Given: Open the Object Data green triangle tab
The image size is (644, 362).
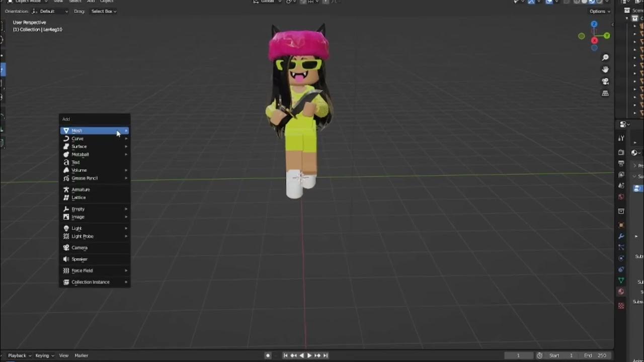Looking at the screenshot, I should pos(621,281).
